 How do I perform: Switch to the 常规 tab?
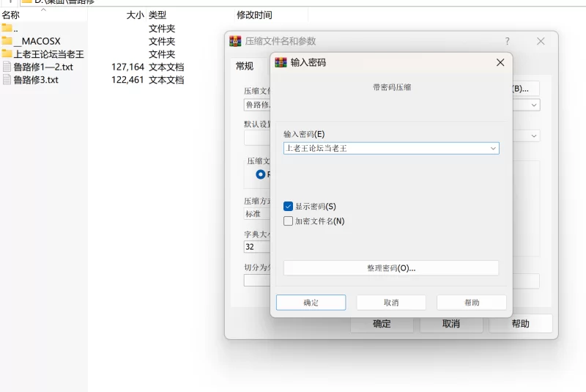tap(245, 66)
